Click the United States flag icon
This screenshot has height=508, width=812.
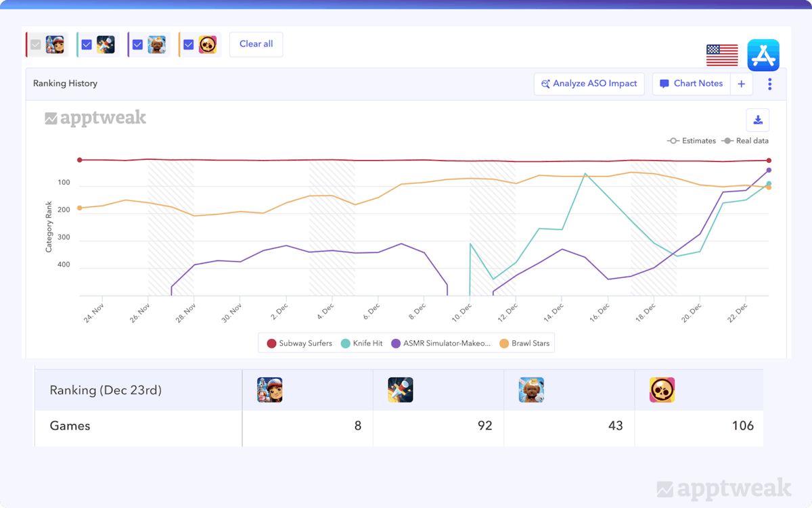coord(722,55)
